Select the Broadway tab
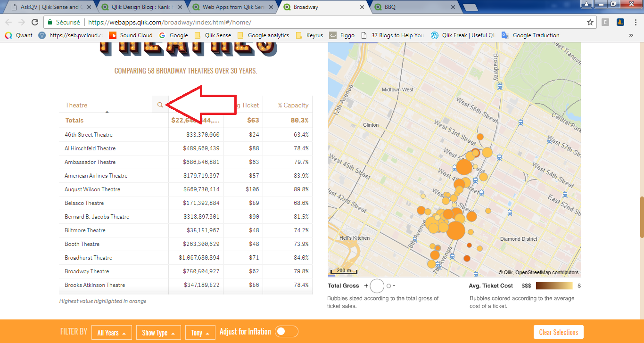 click(x=323, y=8)
